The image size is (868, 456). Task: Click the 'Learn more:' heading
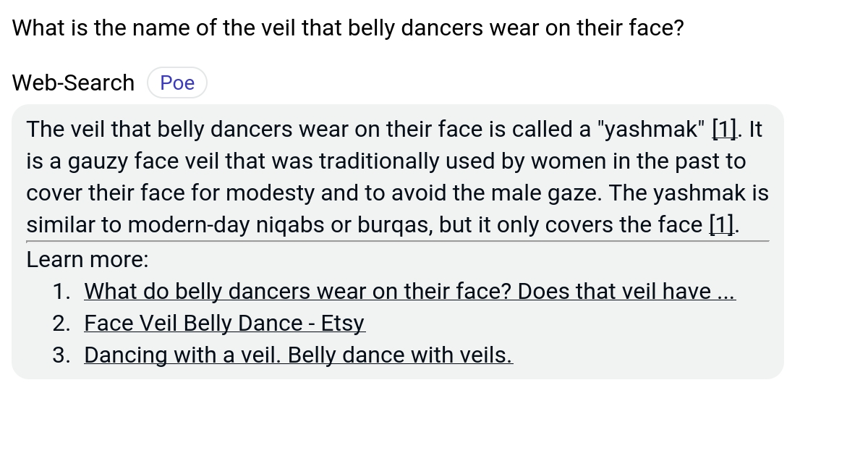pyautogui.click(x=87, y=259)
